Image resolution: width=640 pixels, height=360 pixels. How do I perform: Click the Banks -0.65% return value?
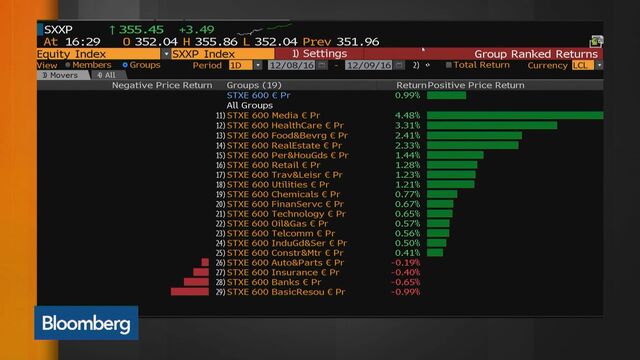pos(406,282)
